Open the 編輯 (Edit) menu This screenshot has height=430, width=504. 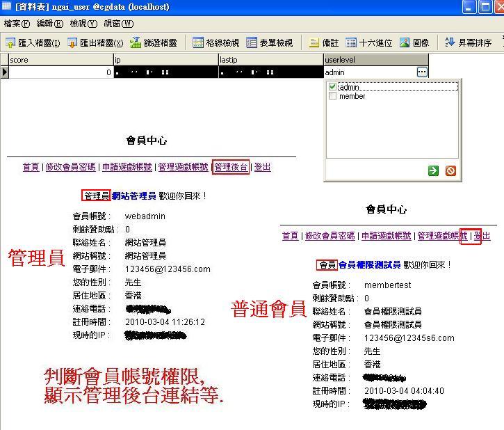pyautogui.click(x=49, y=24)
